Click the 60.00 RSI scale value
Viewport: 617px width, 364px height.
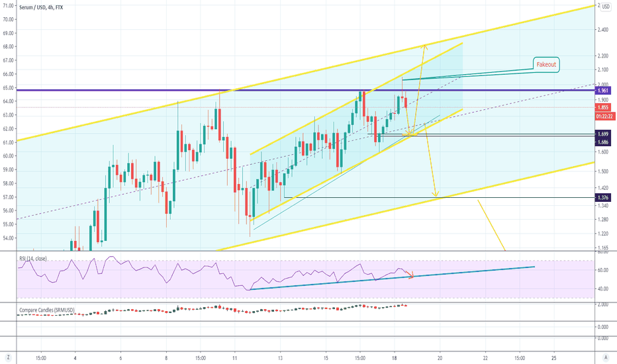(603, 270)
